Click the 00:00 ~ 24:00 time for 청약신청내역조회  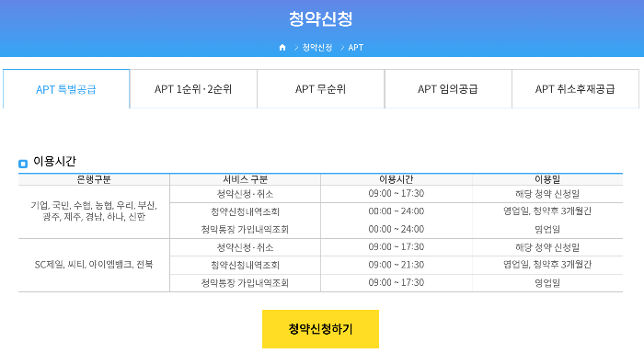coord(397,211)
